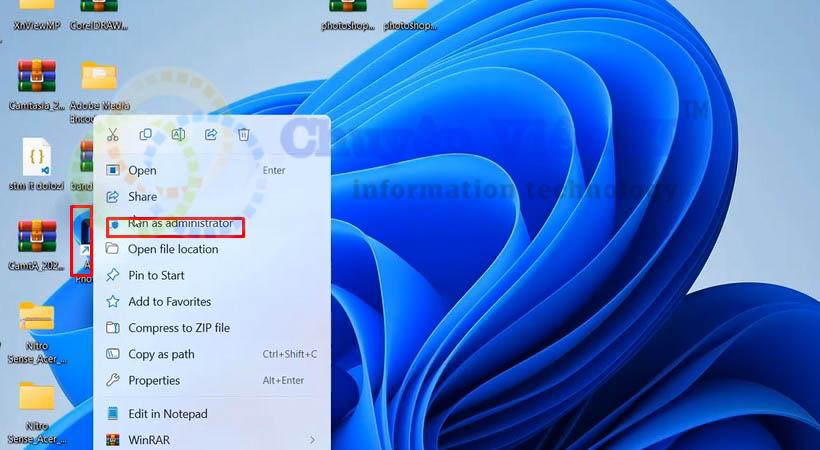
Task: Click the WinRAR books icon in menu
Action: click(112, 440)
